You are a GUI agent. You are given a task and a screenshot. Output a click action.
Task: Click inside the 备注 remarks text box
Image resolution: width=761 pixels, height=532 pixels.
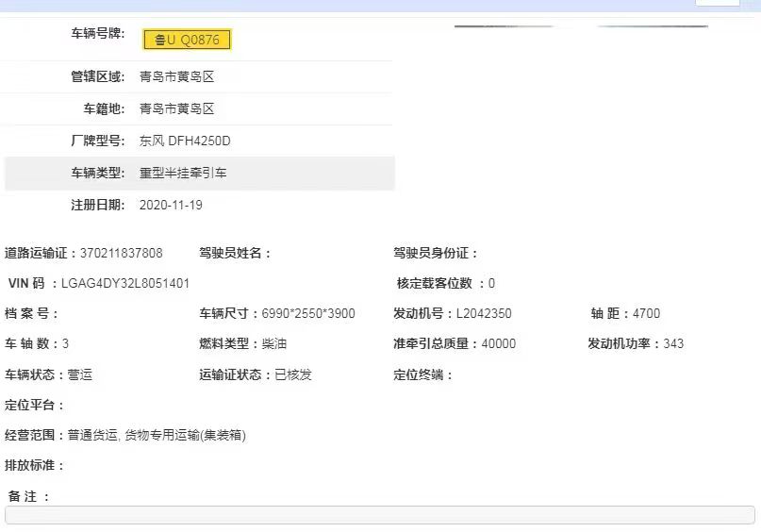click(x=379, y=515)
